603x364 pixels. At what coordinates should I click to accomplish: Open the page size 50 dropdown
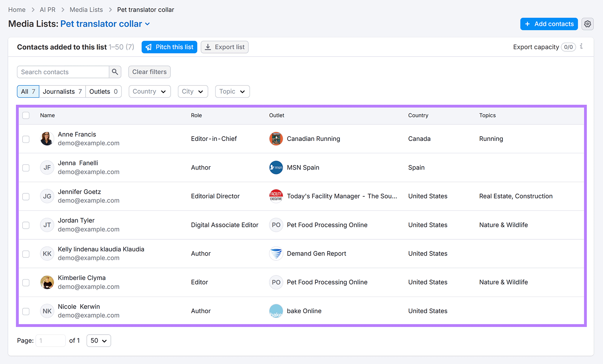98,341
